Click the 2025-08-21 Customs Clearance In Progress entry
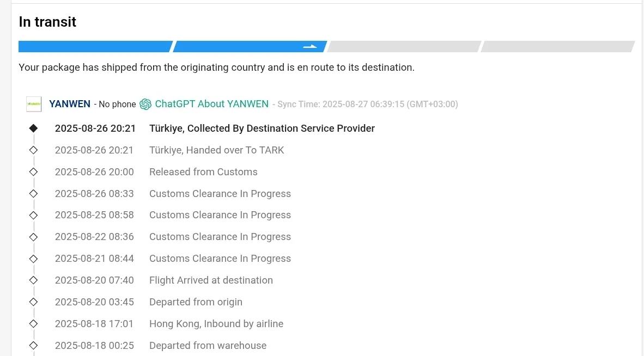This screenshot has height=356, width=644. [x=220, y=259]
